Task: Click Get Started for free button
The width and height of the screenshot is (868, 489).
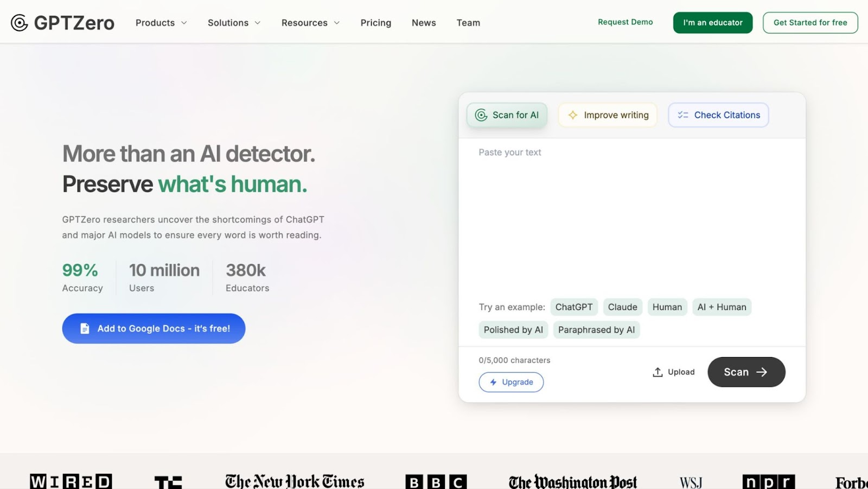Action: (x=810, y=23)
